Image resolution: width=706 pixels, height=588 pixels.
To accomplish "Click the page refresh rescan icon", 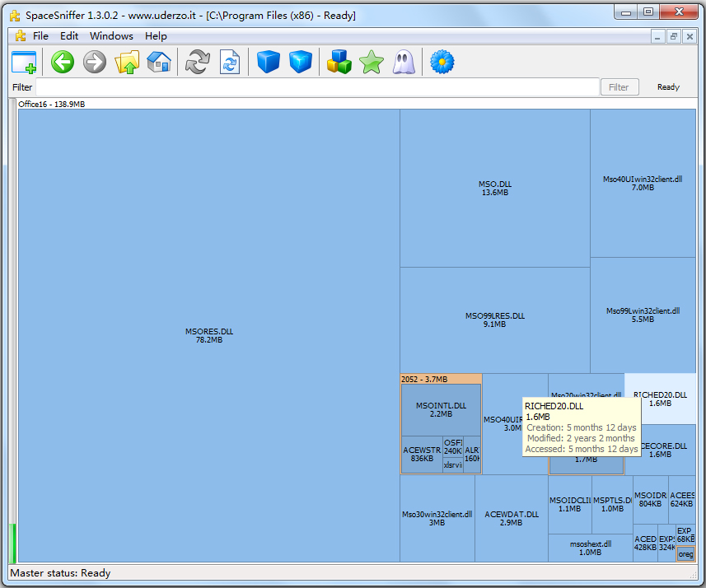I will [230, 62].
